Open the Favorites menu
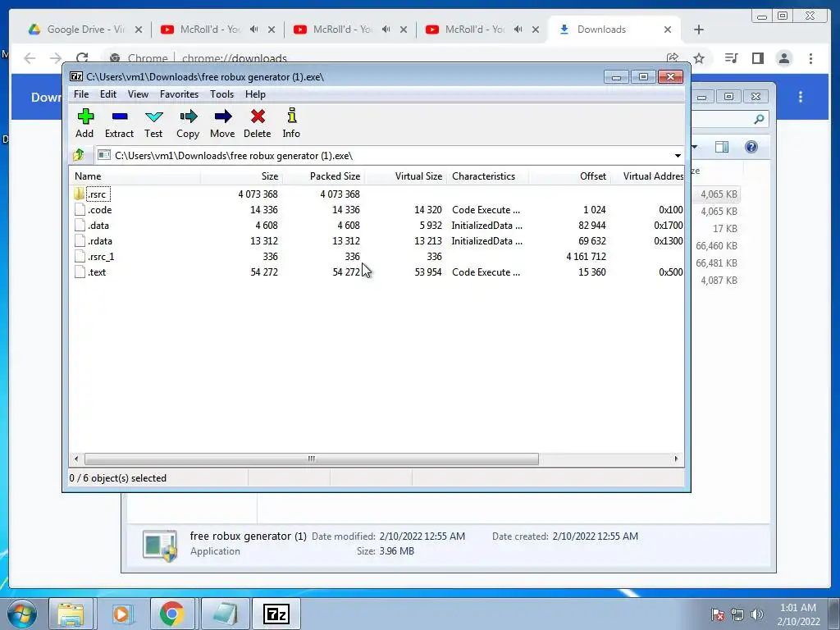Viewport: 840px width, 630px height. [179, 94]
